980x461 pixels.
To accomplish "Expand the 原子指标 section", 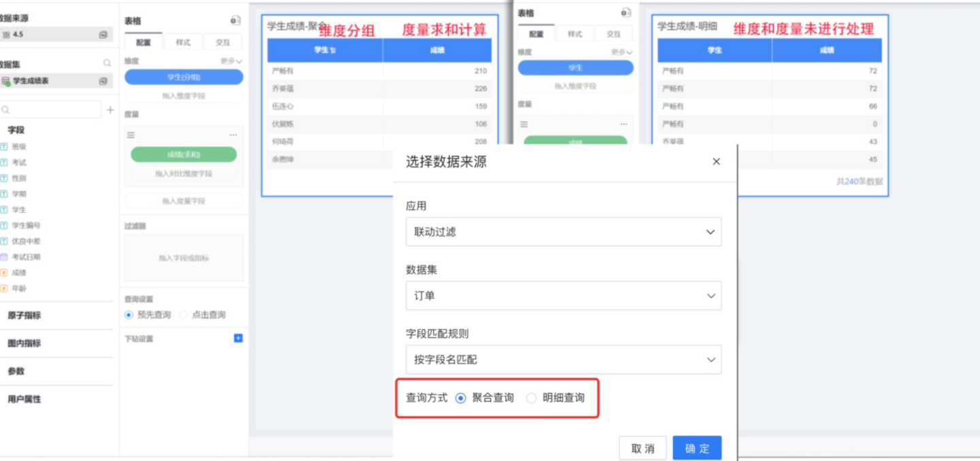I will [x=24, y=315].
